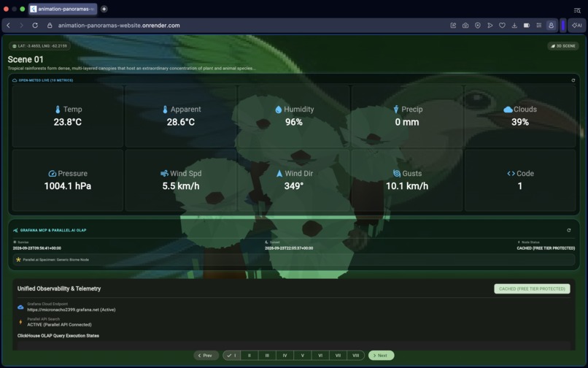
Task: Click the Prev scene button
Action: 206,356
